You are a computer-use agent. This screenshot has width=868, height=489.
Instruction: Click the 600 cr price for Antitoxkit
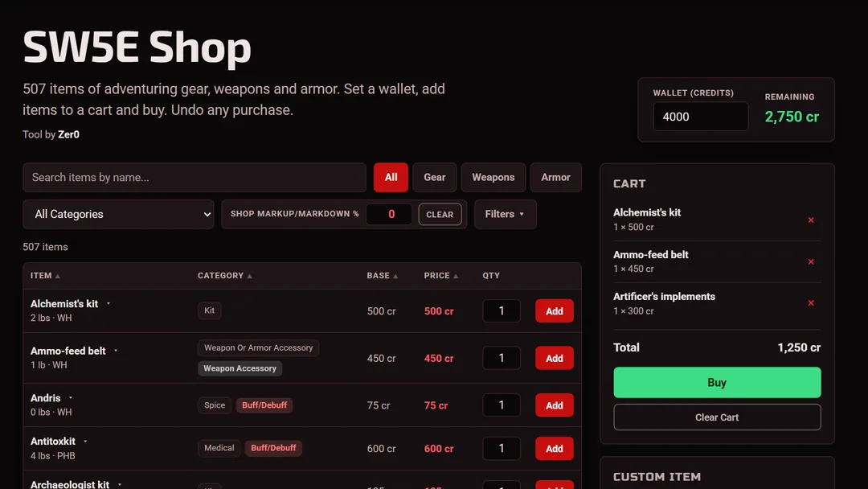click(x=439, y=449)
